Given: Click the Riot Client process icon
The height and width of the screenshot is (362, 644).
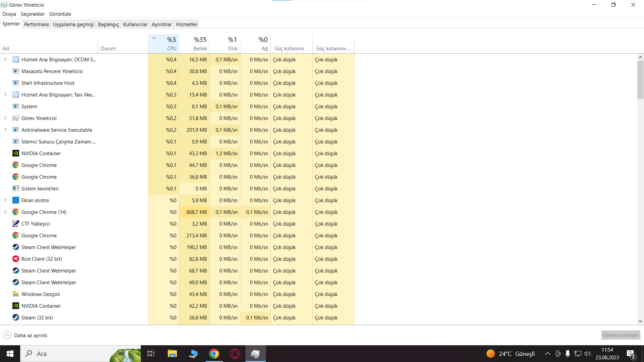Looking at the screenshot, I should pyautogui.click(x=15, y=259).
